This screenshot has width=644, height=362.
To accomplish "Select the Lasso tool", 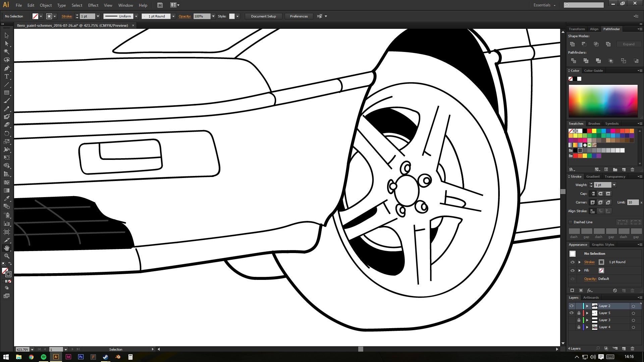I will point(6,60).
